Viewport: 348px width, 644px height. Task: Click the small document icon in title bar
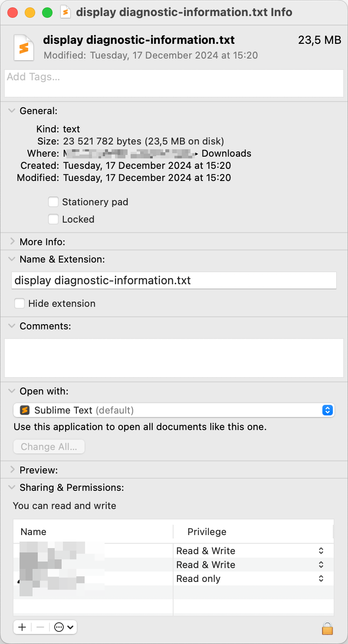pyautogui.click(x=66, y=12)
